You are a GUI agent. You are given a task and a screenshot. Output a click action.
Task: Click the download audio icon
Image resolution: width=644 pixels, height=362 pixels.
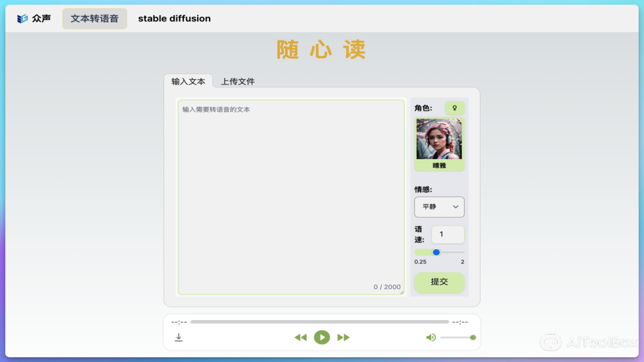(x=179, y=338)
